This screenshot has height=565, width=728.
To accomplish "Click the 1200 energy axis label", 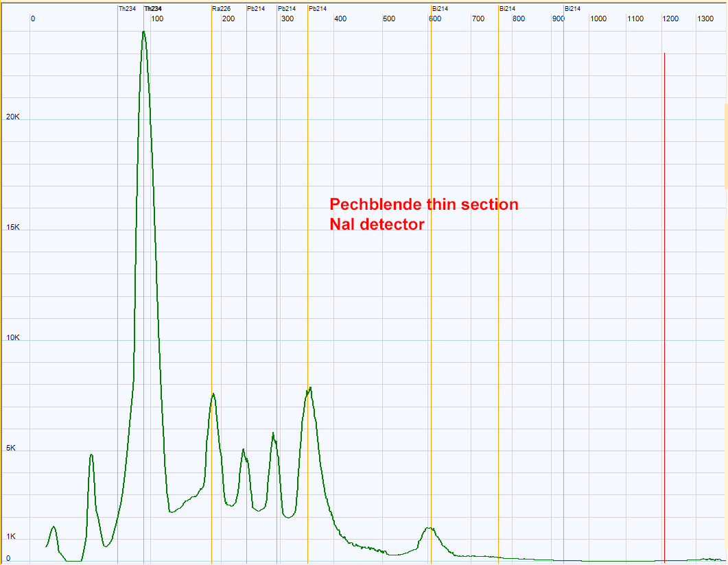I will pyautogui.click(x=670, y=19).
